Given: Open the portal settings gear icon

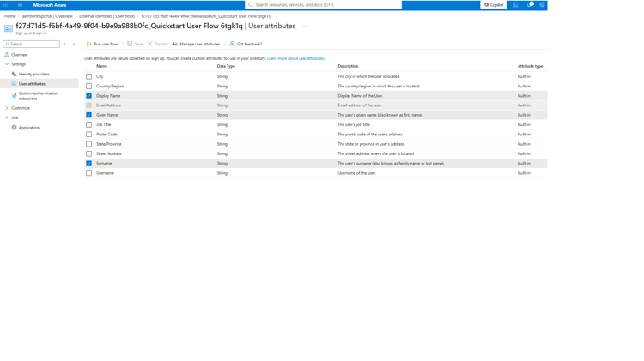Looking at the screenshot, I should pyautogui.click(x=542, y=5).
